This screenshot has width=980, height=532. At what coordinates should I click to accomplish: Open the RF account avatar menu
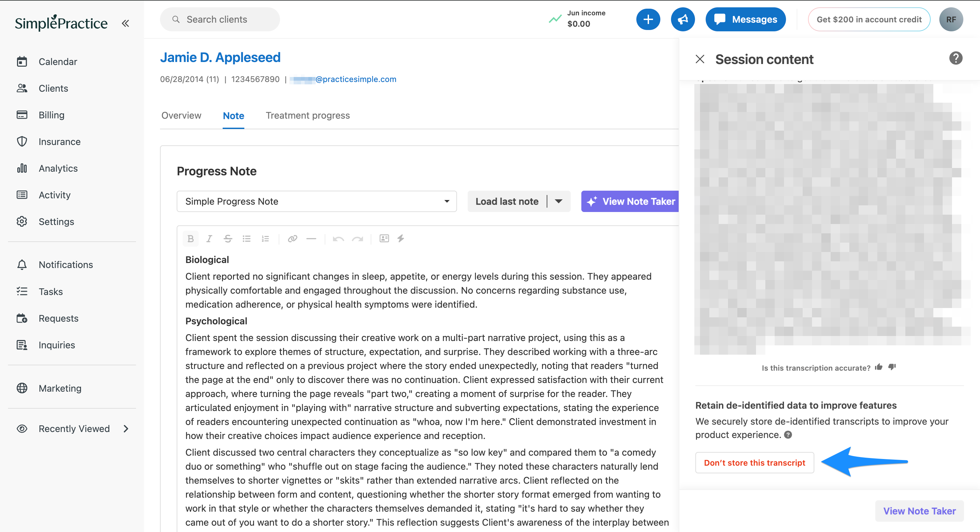click(x=951, y=19)
